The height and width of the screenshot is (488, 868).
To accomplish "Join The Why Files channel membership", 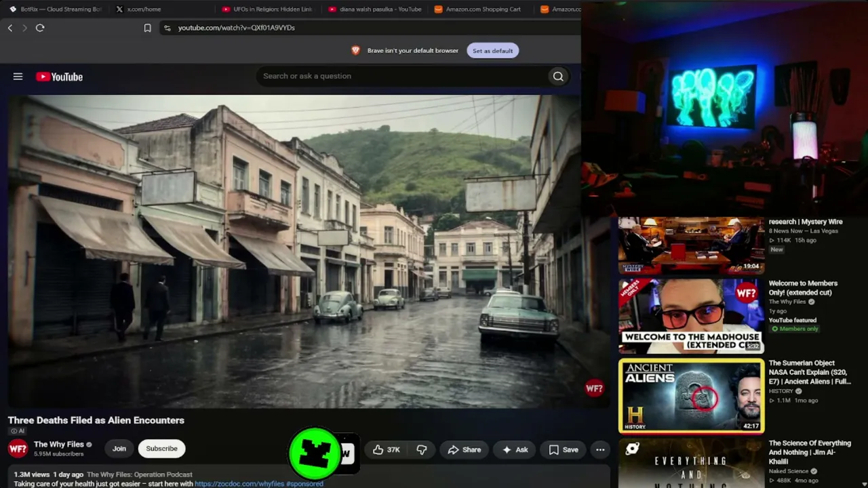I will point(119,449).
